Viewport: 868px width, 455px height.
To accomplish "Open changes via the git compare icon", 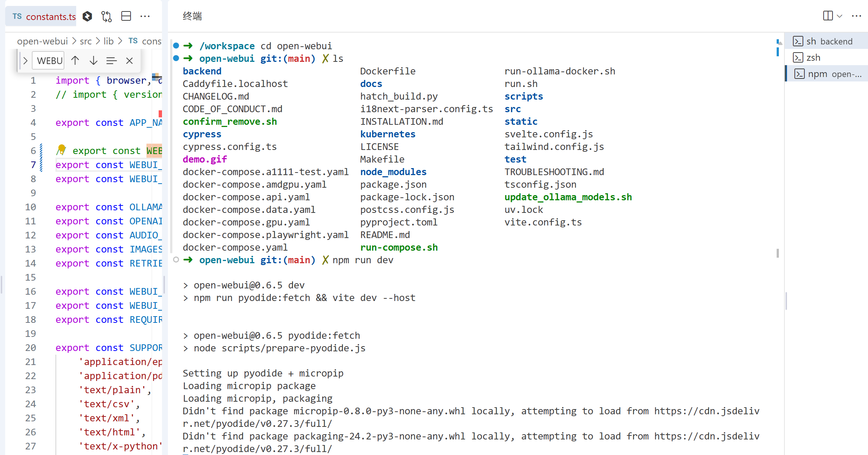I will click(107, 16).
